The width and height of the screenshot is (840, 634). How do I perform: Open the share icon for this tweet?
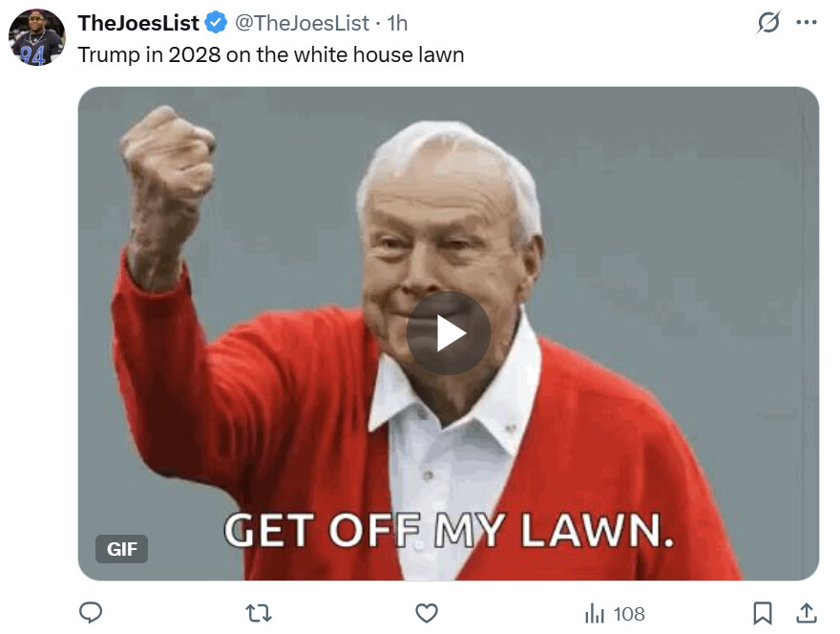pos(807,613)
